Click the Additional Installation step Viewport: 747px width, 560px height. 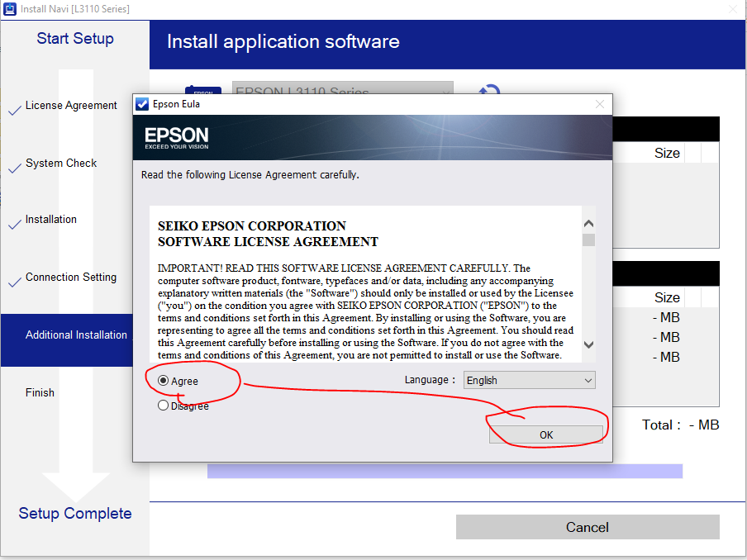point(67,340)
